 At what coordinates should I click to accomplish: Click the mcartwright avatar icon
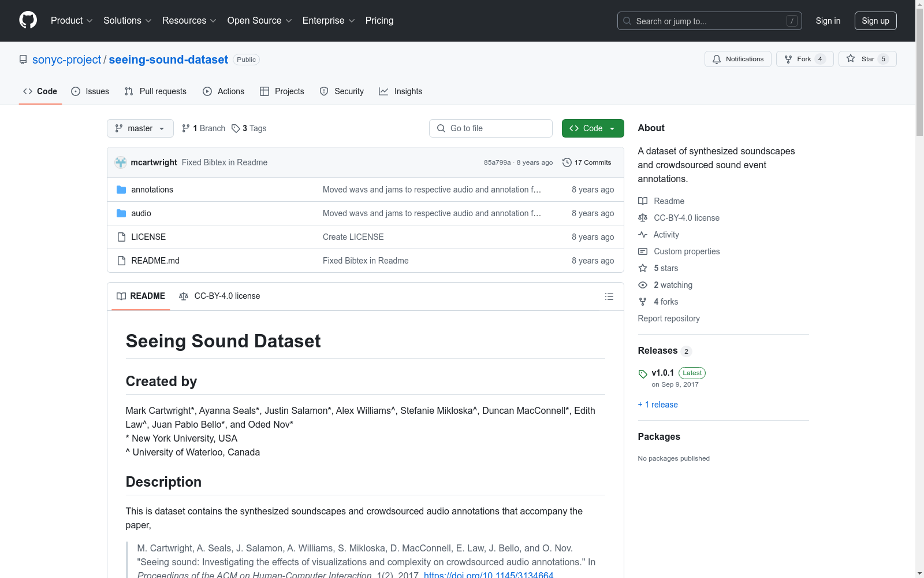click(x=121, y=162)
